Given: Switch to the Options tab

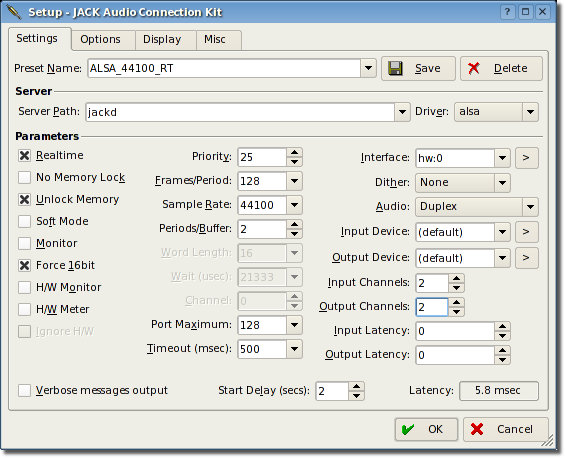Looking at the screenshot, I should (101, 39).
